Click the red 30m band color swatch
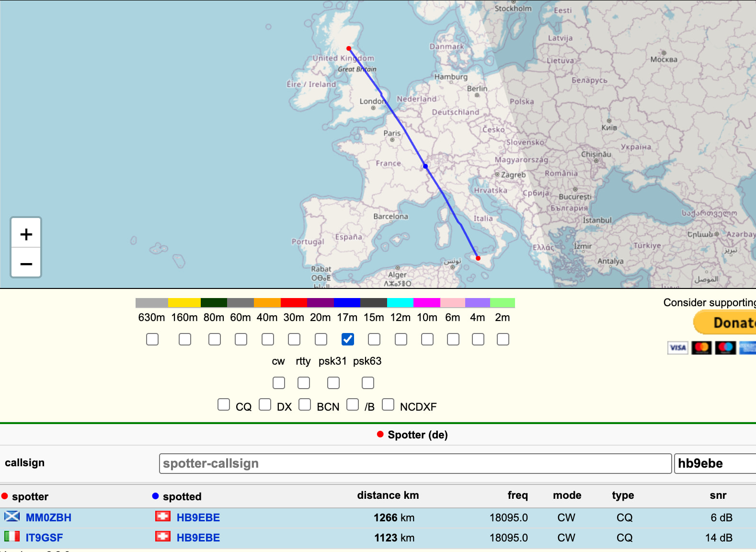 (294, 303)
